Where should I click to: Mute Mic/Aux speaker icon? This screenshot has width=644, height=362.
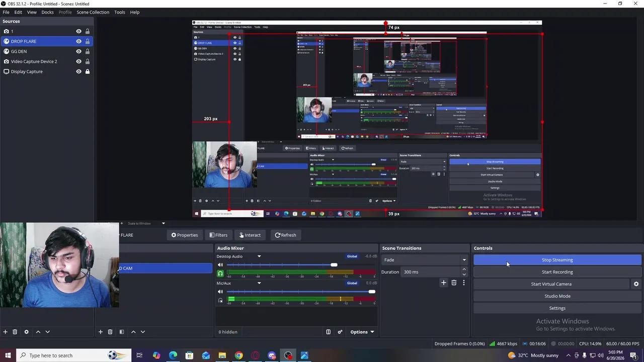(220, 292)
